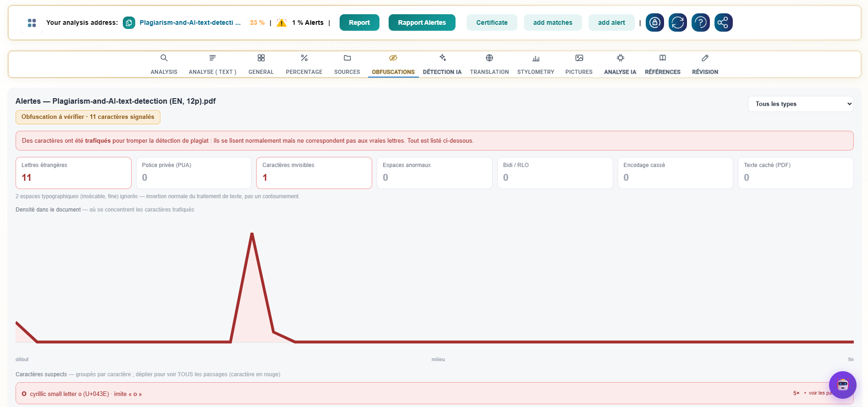Screen dimensions: 868x407
Task: Click the density chart peak
Action: coord(252,234)
